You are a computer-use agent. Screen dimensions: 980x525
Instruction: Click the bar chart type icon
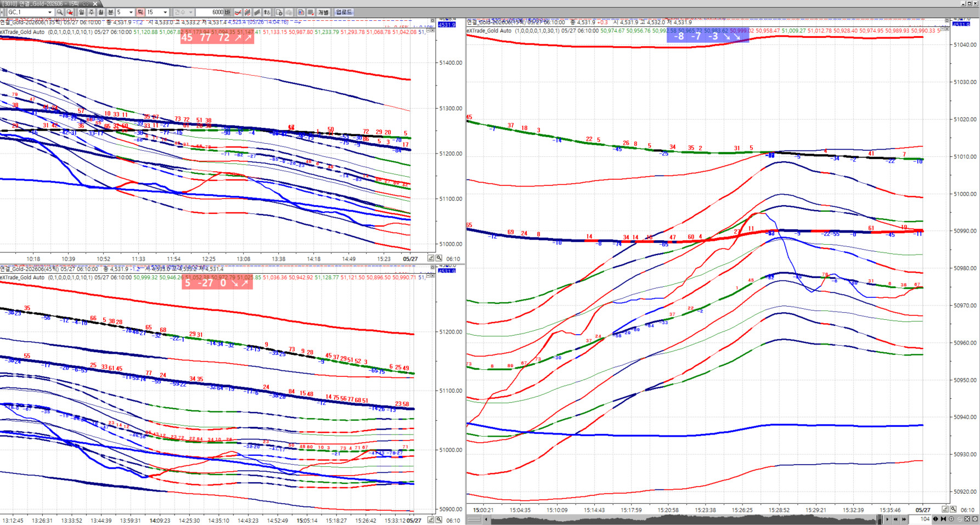[x=257, y=12]
